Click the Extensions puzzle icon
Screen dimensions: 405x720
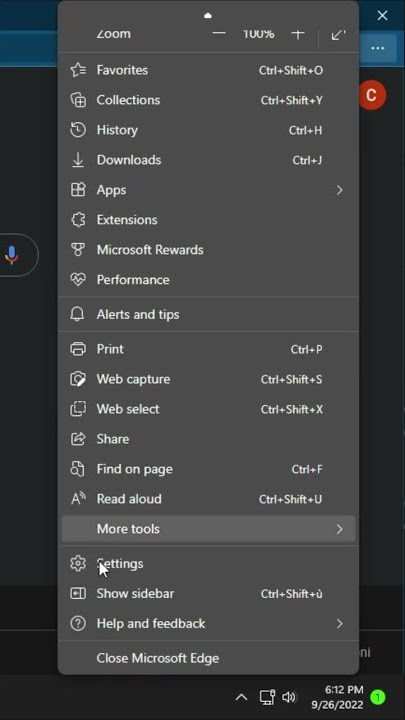tap(78, 220)
